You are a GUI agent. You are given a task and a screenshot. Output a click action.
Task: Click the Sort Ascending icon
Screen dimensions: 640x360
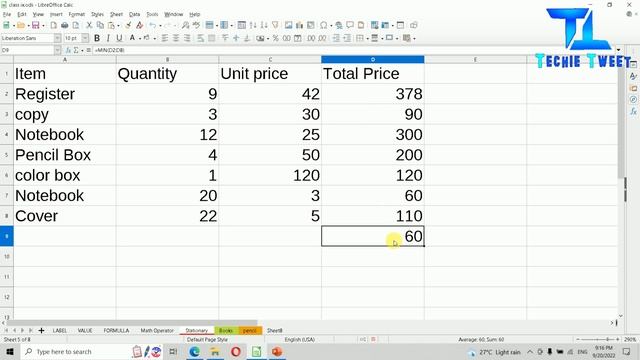coord(253,25)
